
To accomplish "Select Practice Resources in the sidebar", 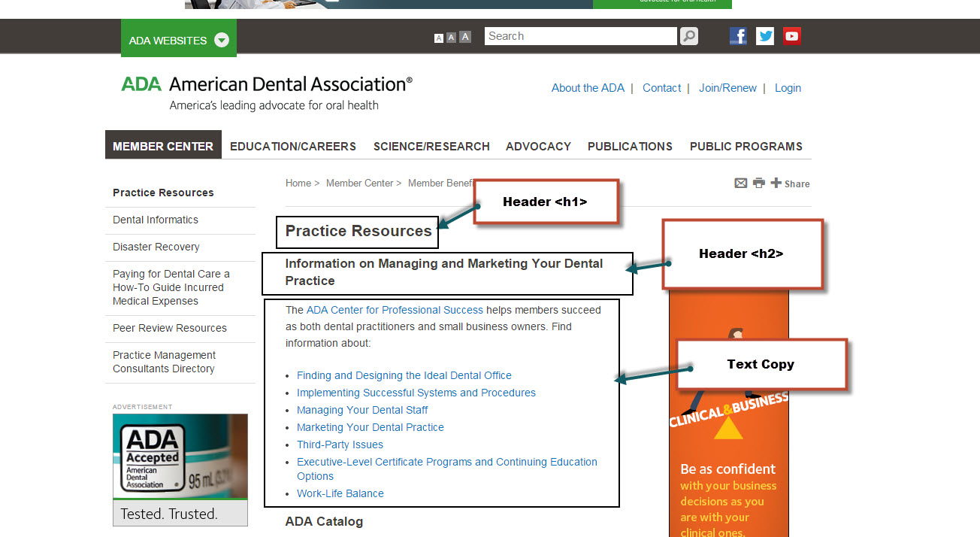I will 163,193.
